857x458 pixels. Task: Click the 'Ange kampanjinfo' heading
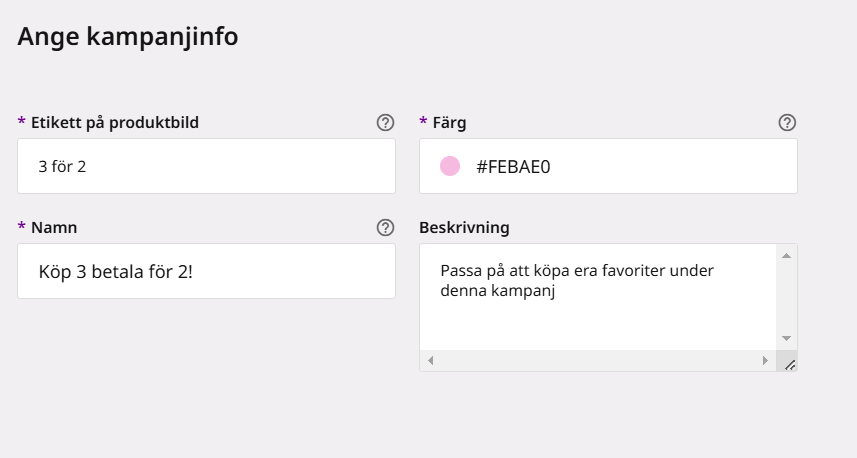pos(128,36)
